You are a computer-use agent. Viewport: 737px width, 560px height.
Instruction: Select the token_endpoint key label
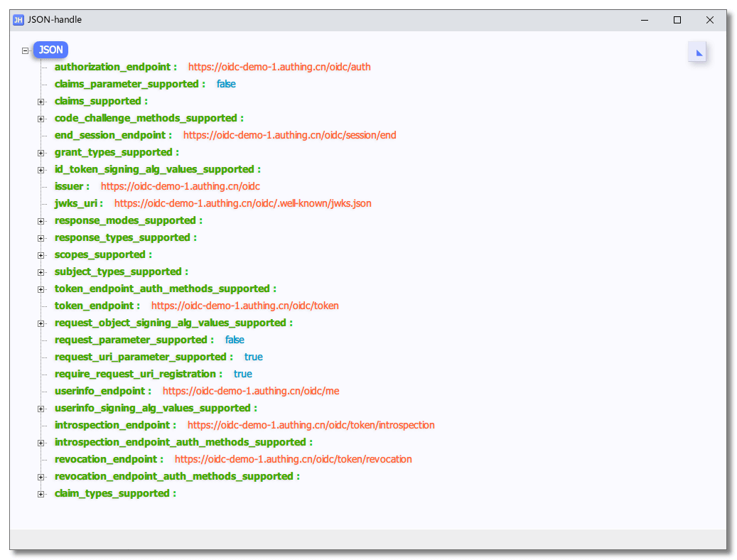(95, 306)
